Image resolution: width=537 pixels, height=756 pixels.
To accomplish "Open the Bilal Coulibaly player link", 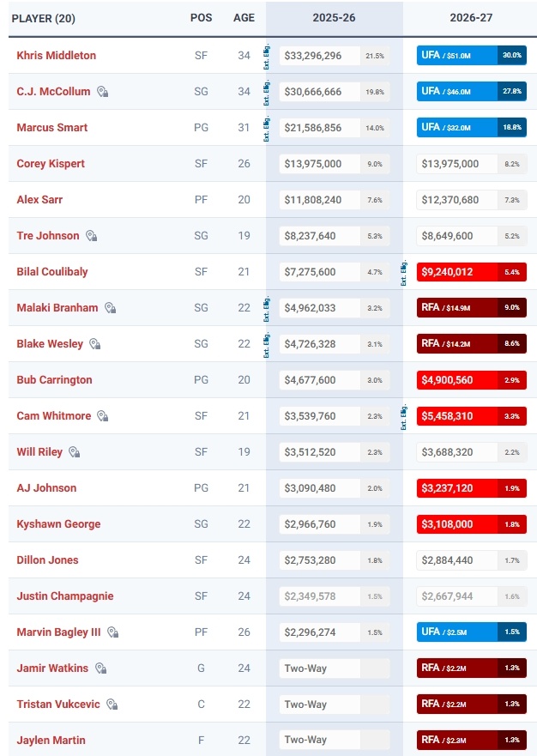I will (52, 272).
